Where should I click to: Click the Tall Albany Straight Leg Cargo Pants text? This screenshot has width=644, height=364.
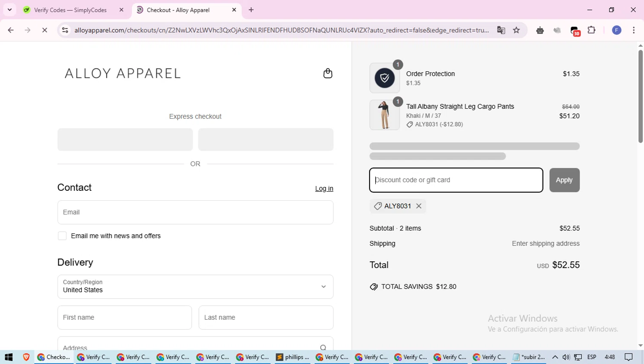pos(460,107)
